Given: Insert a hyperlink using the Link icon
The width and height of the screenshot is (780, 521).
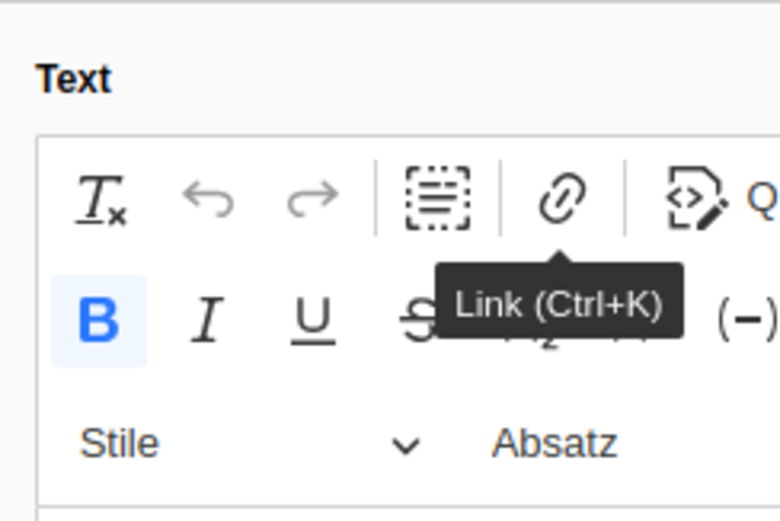Looking at the screenshot, I should 563,198.
